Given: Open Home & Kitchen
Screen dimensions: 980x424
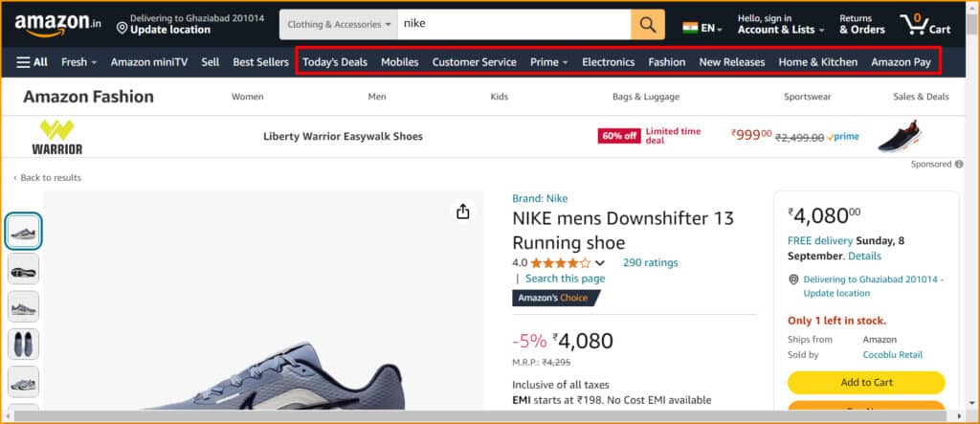Looking at the screenshot, I should [818, 62].
